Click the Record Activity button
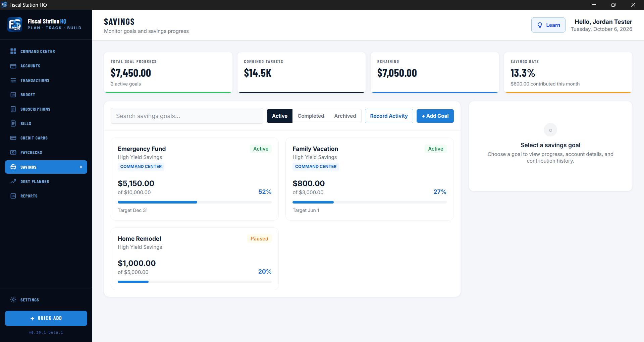The height and width of the screenshot is (342, 644). pos(389,116)
